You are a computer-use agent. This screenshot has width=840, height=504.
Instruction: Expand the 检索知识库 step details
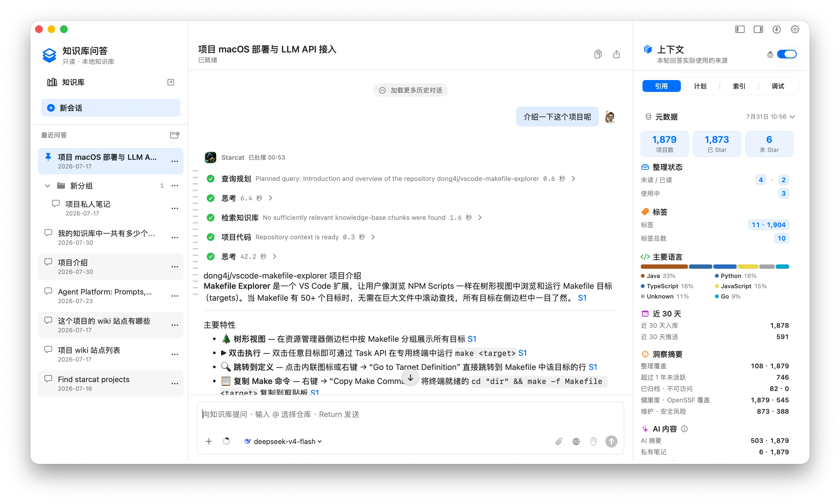coord(480,217)
